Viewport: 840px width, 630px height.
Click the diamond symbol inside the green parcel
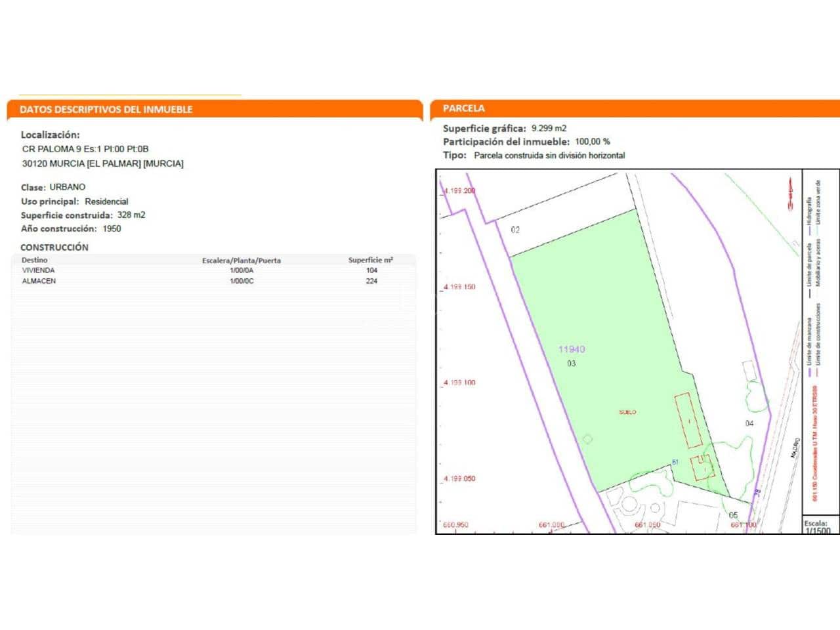coord(589,438)
